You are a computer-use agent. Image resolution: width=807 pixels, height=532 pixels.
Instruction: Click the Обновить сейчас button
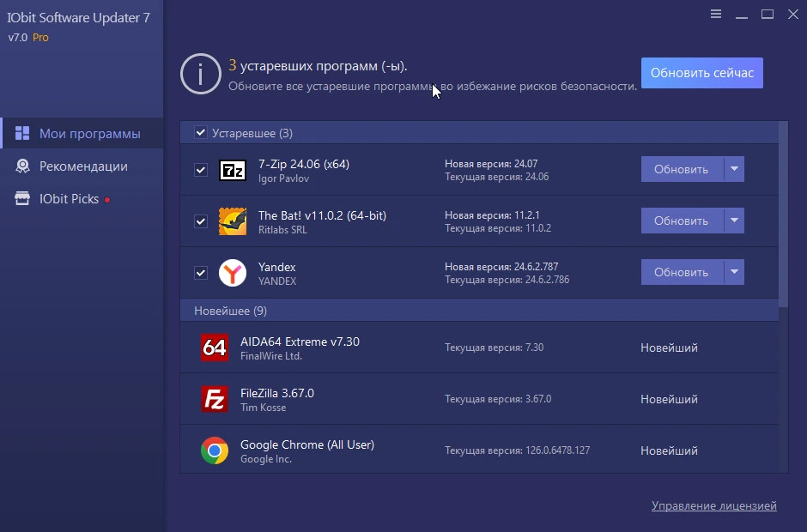pos(702,73)
